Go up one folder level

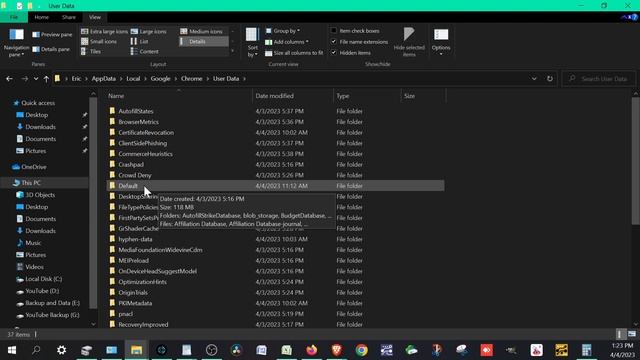click(x=46, y=79)
